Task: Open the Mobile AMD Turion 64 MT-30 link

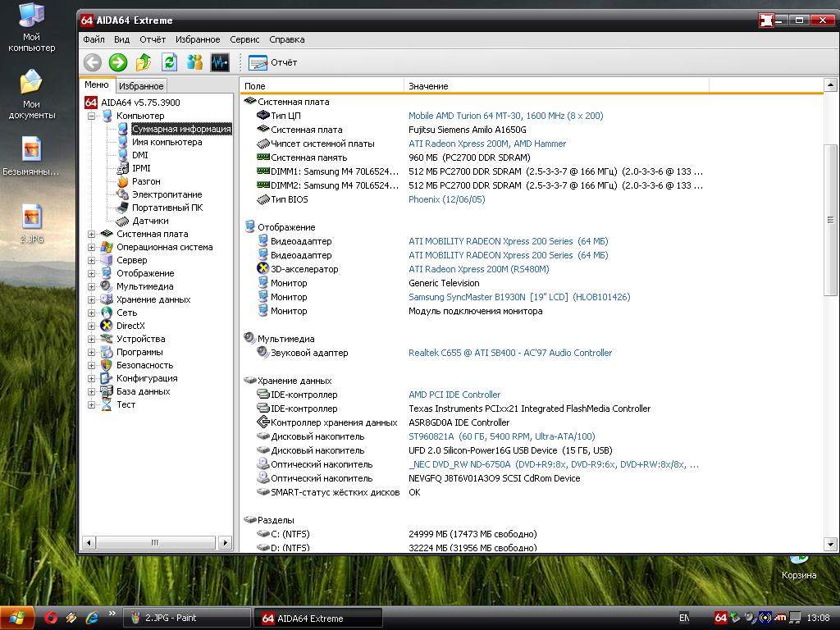Action: 505,116
